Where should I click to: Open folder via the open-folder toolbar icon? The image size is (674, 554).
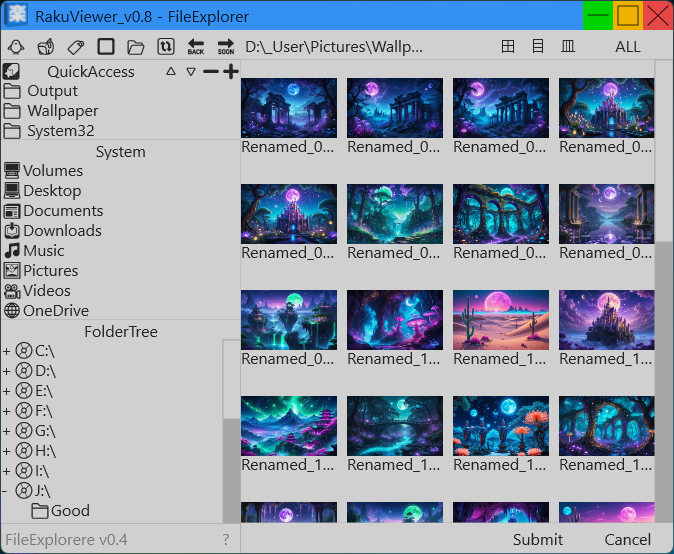pyautogui.click(x=136, y=46)
